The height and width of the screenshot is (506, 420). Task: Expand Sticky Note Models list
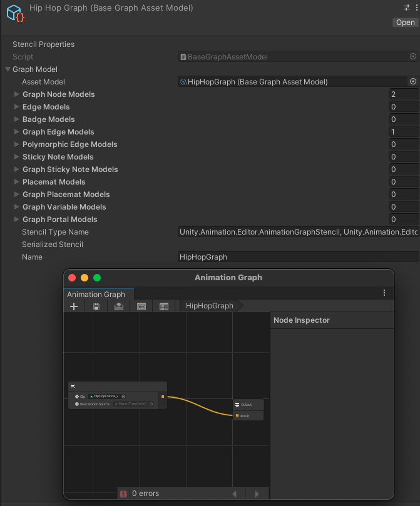tap(17, 156)
